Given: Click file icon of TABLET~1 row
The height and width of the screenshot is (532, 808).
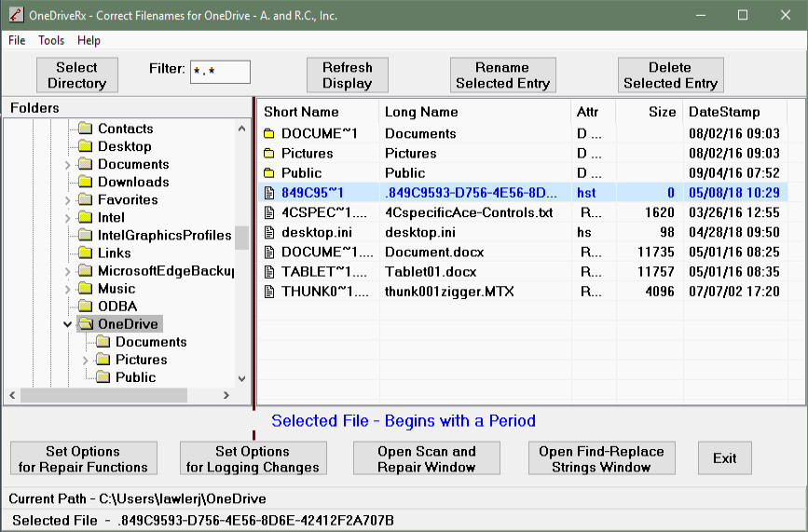Looking at the screenshot, I should (x=269, y=272).
